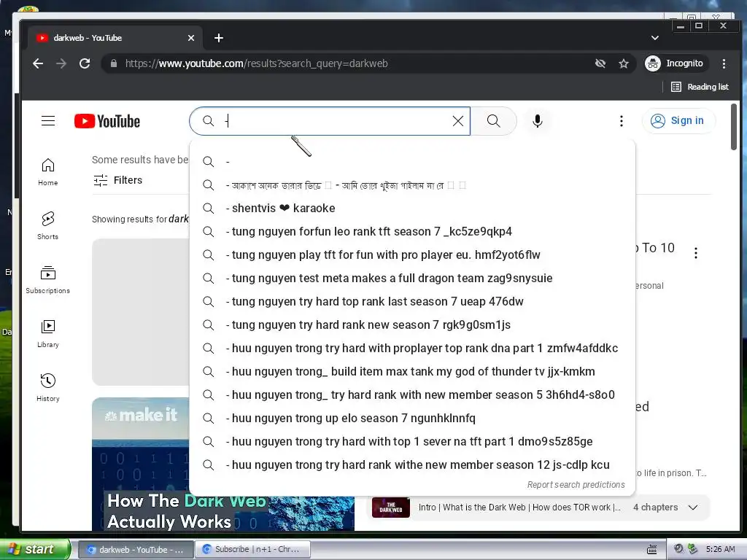
Task: View site lock info icon
Action: pos(113,63)
